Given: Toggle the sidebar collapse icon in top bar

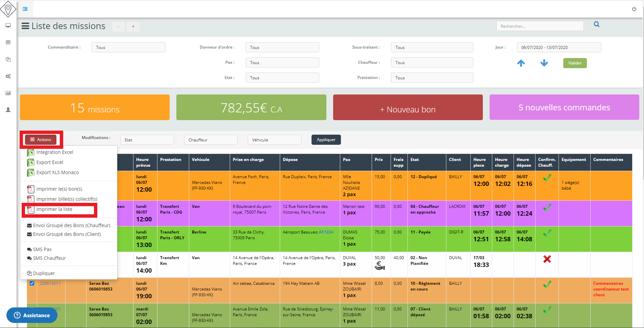Looking at the screenshot, I should pos(25,9).
